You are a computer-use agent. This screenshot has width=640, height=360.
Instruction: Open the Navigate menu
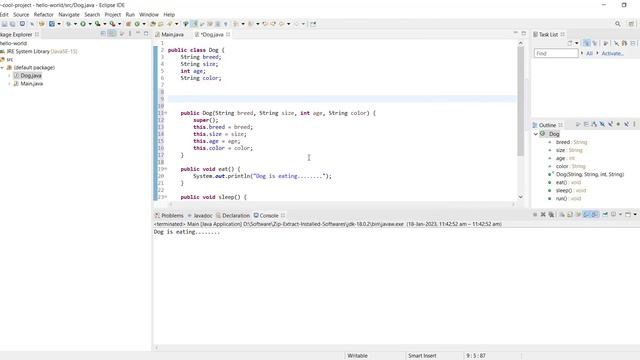pyautogui.click(x=69, y=14)
